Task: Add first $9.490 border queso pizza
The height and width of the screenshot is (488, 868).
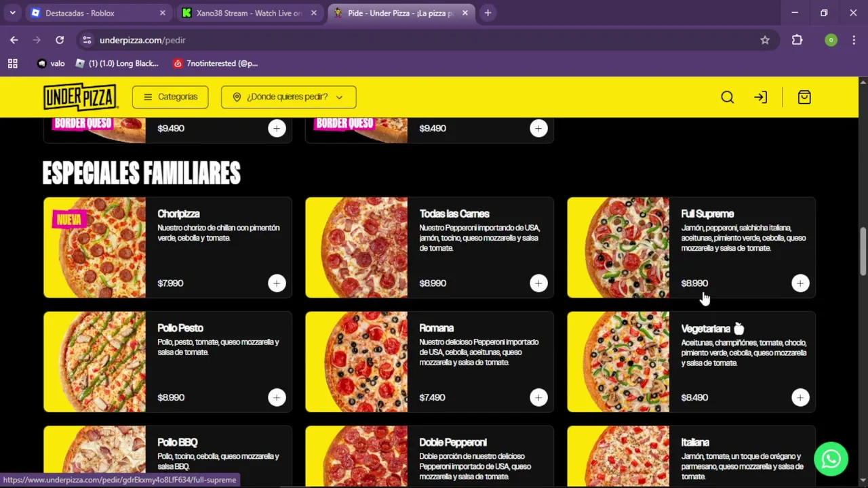Action: [x=277, y=128]
